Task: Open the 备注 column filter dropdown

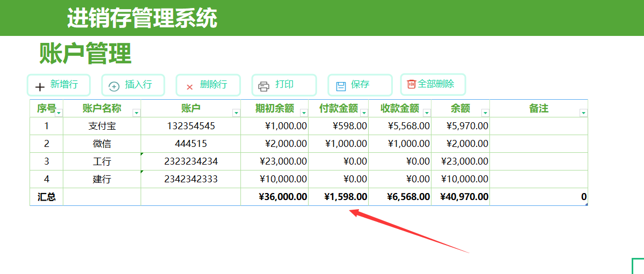Action: click(583, 113)
